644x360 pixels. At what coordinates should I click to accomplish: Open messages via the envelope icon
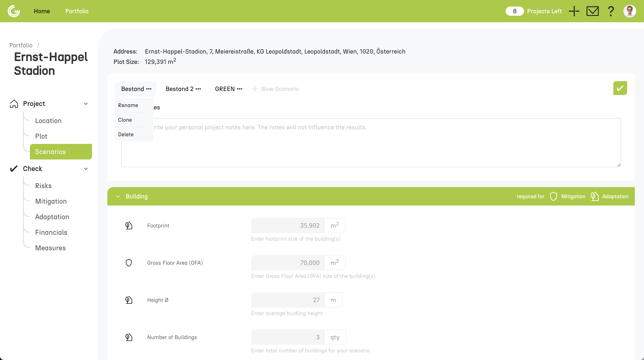592,11
